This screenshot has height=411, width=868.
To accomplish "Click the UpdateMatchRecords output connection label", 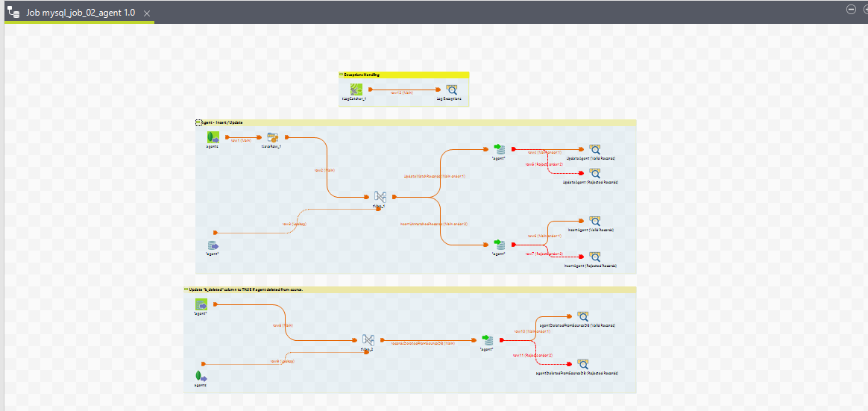I will point(434,177).
